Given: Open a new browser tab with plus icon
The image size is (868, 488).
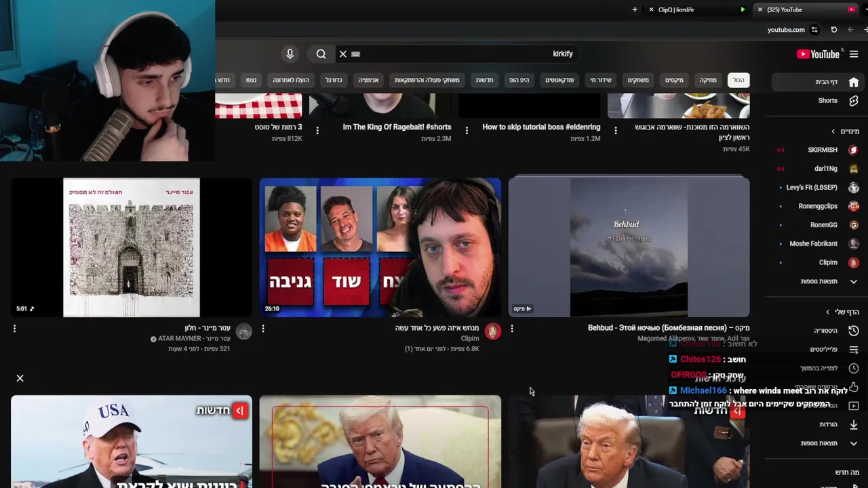Looking at the screenshot, I should (635, 9).
